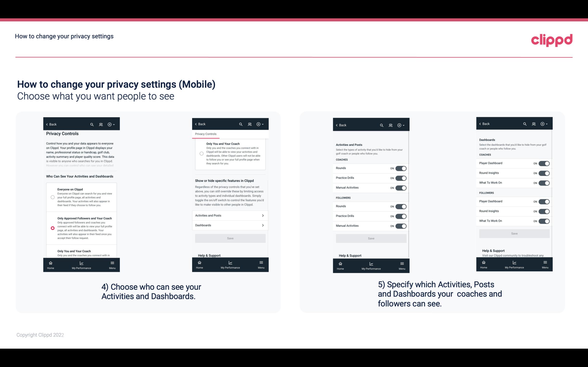
Task: Click Save button on Dashboards screen
Action: coord(514,233)
